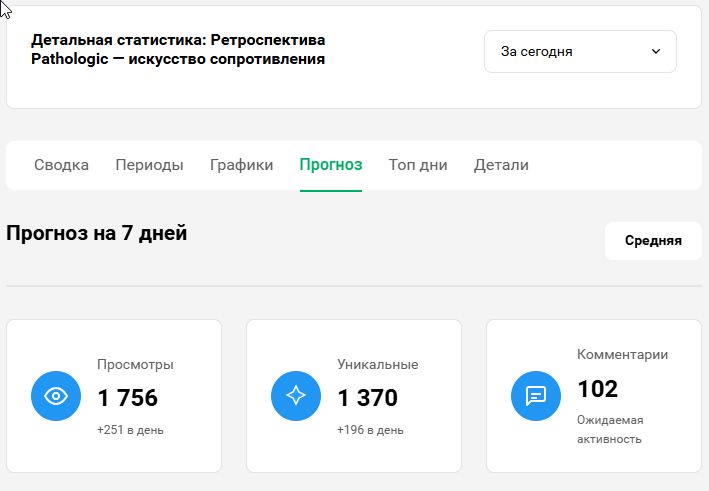Open the Периоды tab
Screen dimensions: 709x491
tap(149, 165)
